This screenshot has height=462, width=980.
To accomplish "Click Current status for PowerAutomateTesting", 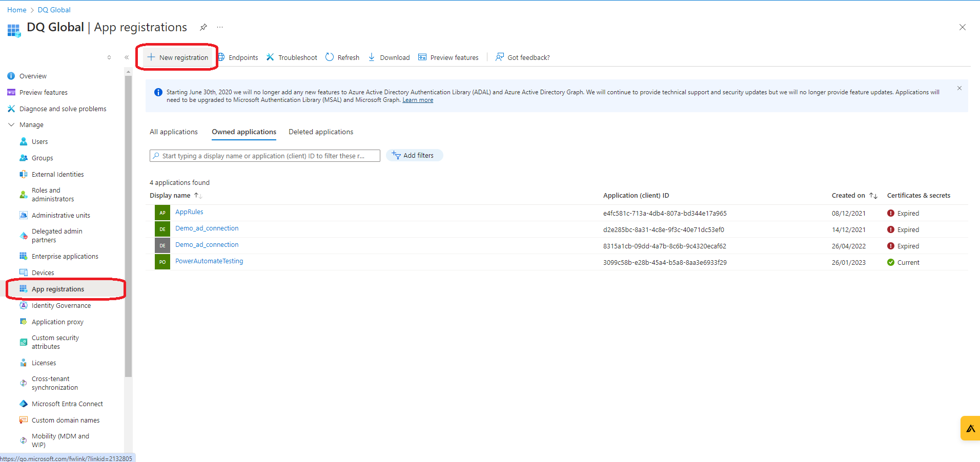I will (903, 262).
